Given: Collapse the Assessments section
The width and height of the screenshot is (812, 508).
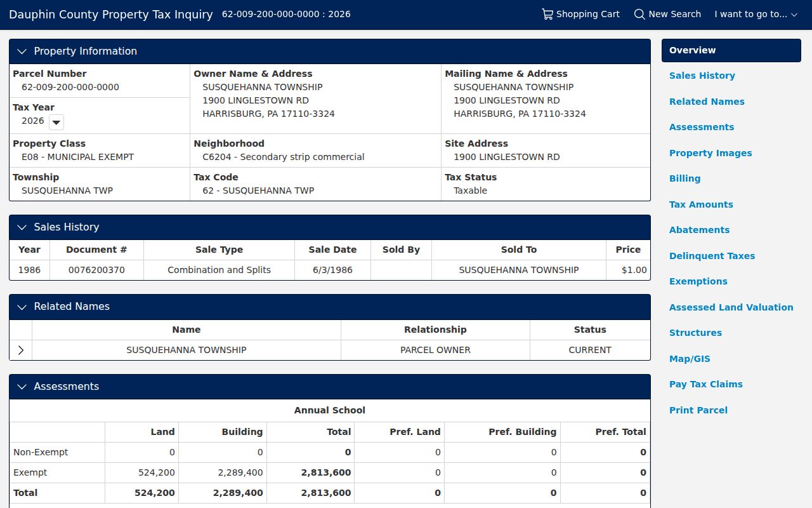Looking at the screenshot, I should click(22, 387).
